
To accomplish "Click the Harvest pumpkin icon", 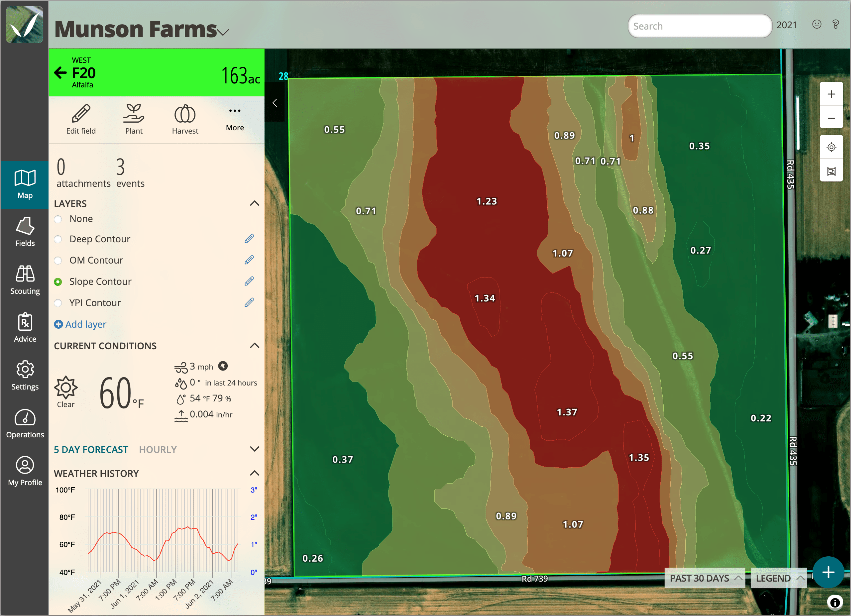I will pos(185,114).
